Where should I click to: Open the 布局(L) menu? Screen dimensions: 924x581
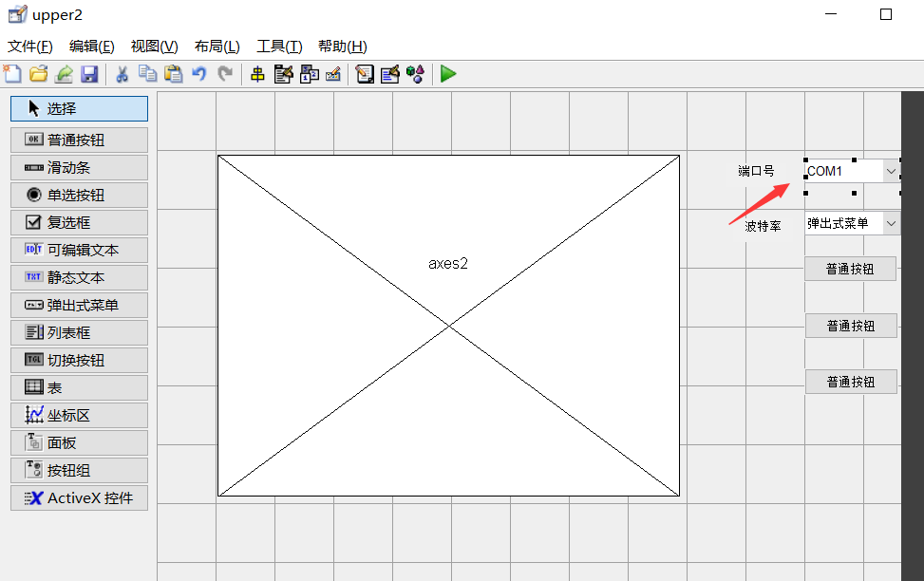pyautogui.click(x=217, y=46)
